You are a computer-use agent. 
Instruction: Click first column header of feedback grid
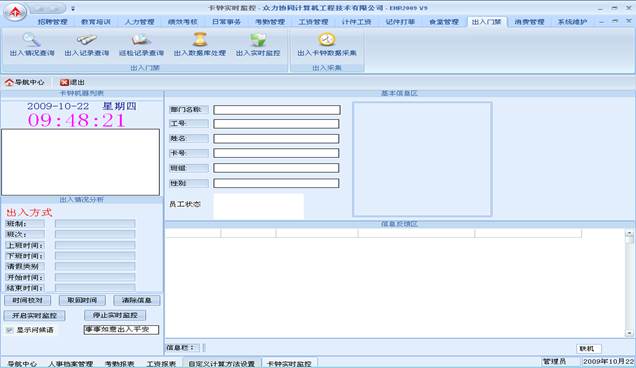point(193,233)
